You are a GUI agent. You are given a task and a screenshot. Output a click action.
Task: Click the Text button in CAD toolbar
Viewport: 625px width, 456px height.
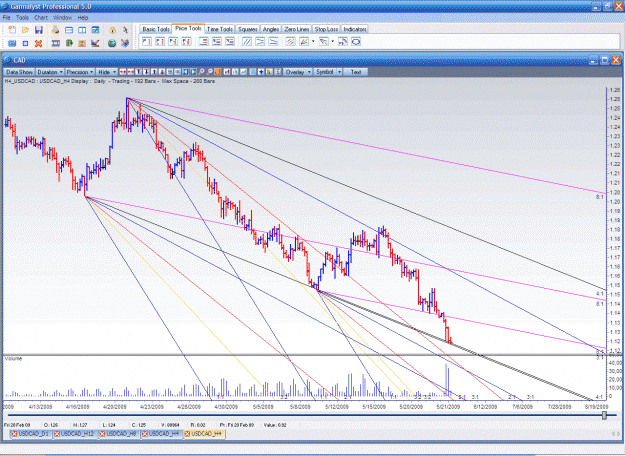pyautogui.click(x=356, y=72)
